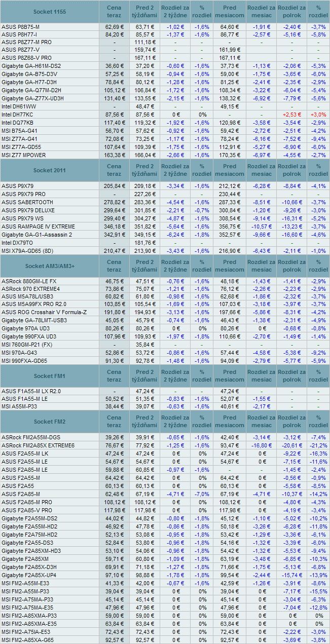Select the 'ASUS F2A85-M PRO' row name
330x644 pixels.
27,502
